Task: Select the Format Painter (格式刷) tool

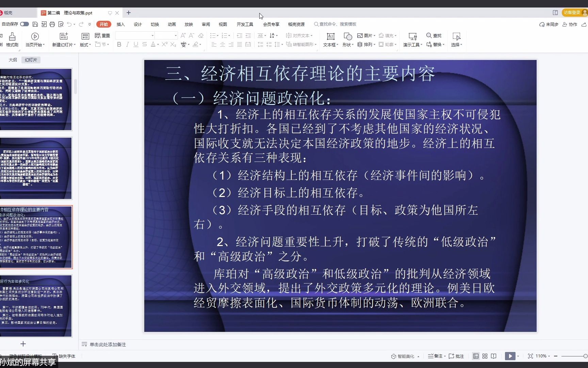Action: tap(12, 40)
